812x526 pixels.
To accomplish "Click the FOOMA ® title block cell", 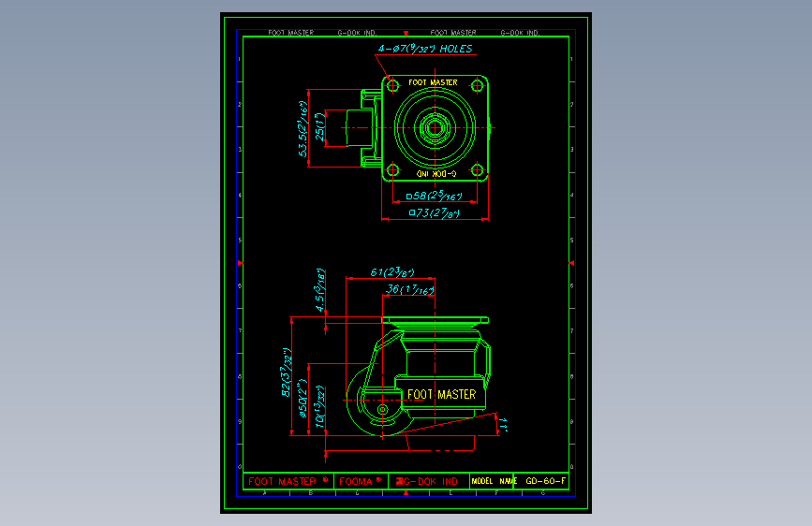I will coord(361,481).
